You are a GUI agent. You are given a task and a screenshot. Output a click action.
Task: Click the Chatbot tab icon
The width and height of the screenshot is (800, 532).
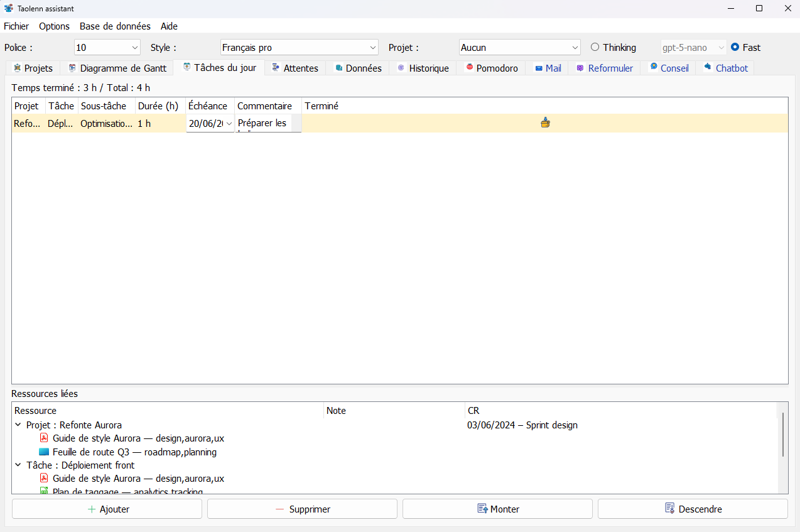[708, 67]
